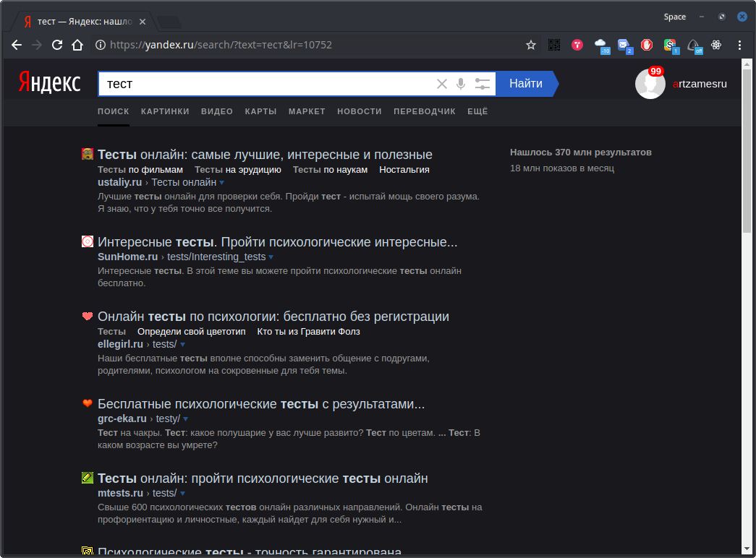Clear the search query with X
This screenshot has height=558, width=756.
tap(441, 84)
